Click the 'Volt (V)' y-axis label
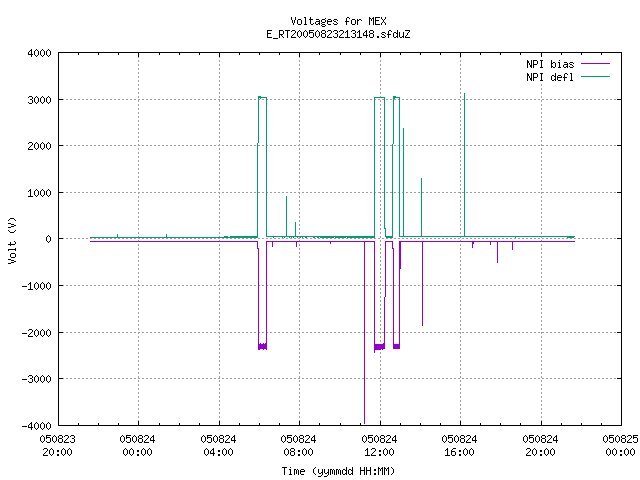Screen dimensions: 640x480 [x=12, y=240]
